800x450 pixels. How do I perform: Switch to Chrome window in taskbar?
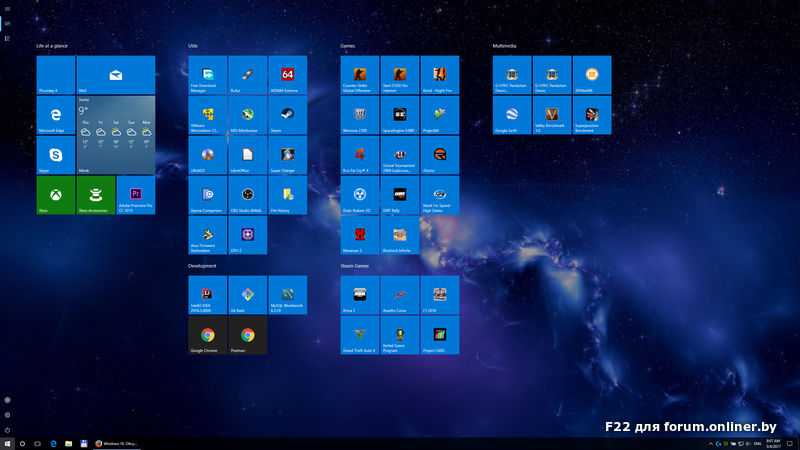click(118, 442)
